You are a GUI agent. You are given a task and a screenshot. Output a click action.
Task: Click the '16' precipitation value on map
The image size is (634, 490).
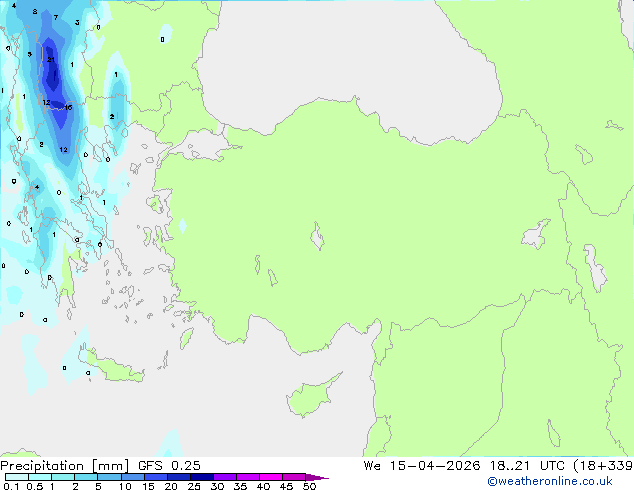tap(68, 107)
